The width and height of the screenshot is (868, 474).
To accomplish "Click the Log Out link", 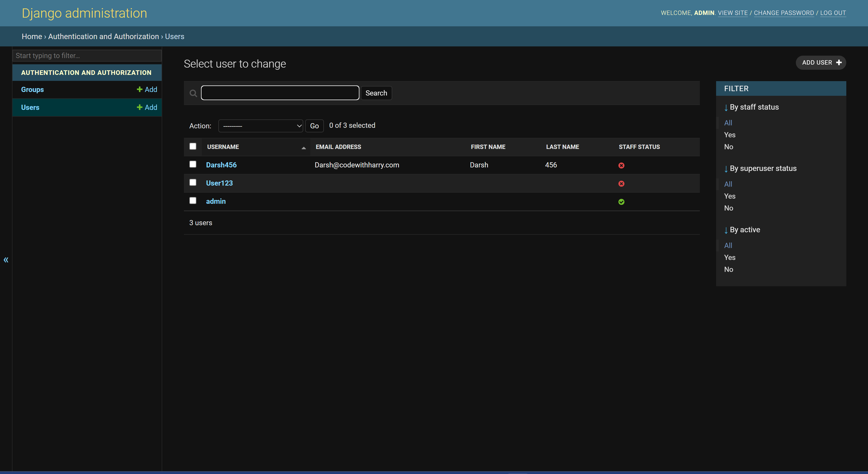I will click(833, 13).
